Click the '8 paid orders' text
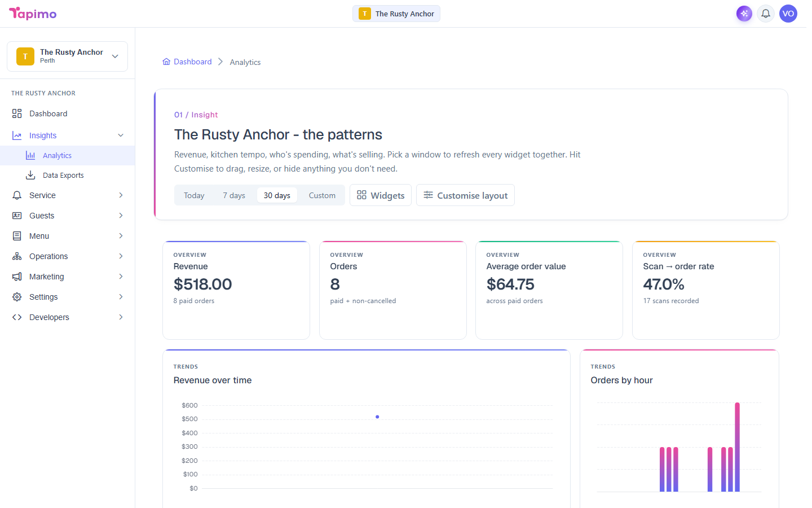This screenshot has height=508, width=812. (x=194, y=301)
